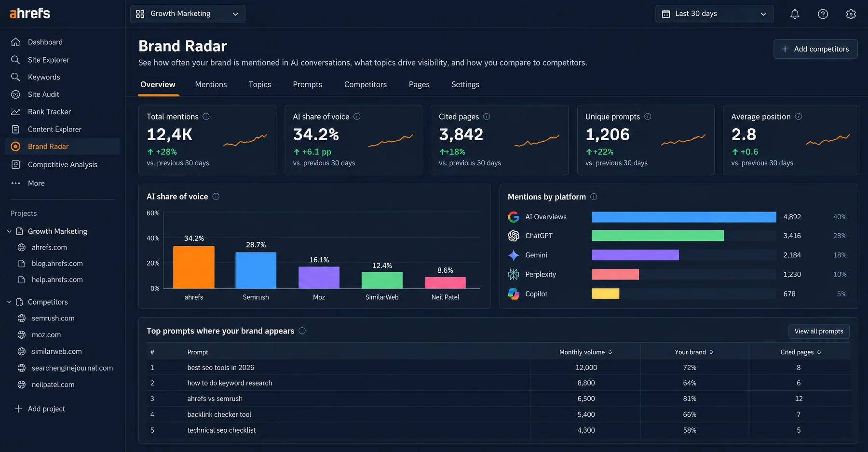The height and width of the screenshot is (452, 868).
Task: Click the info icon beside Total mentions
Action: click(206, 117)
